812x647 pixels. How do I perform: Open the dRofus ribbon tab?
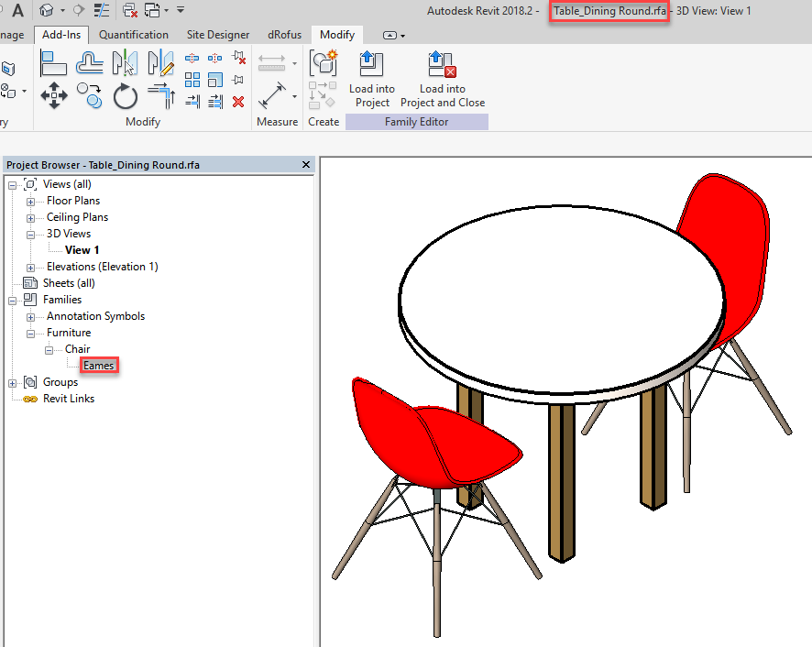click(x=284, y=34)
